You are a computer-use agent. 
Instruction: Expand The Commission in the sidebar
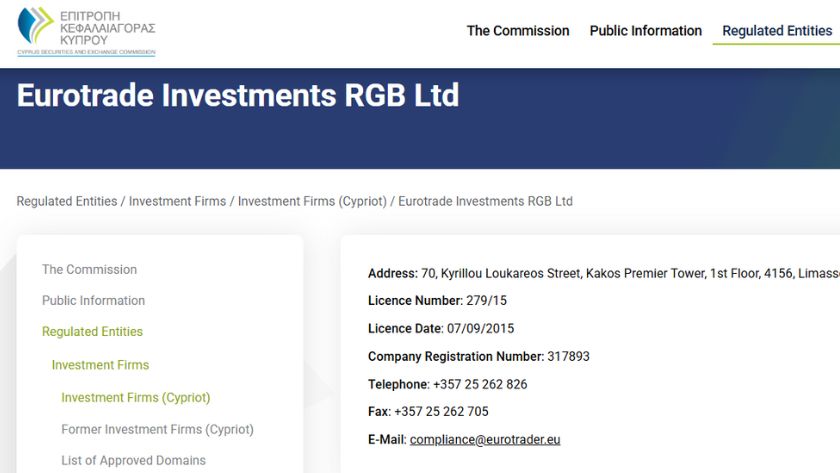tap(89, 270)
